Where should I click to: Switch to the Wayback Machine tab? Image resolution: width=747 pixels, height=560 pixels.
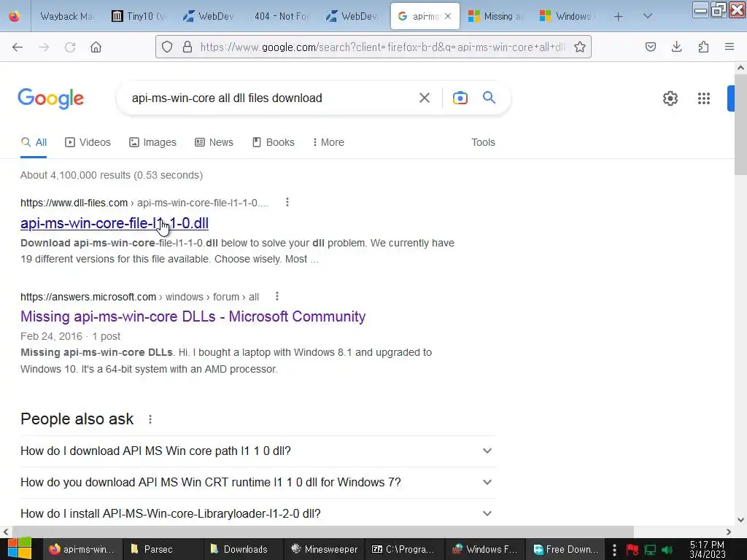[x=66, y=16]
